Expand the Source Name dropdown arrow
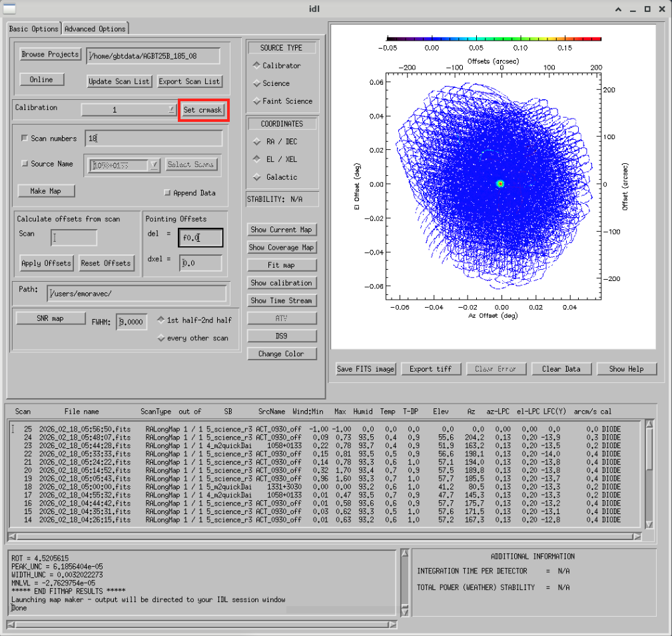 (x=154, y=165)
